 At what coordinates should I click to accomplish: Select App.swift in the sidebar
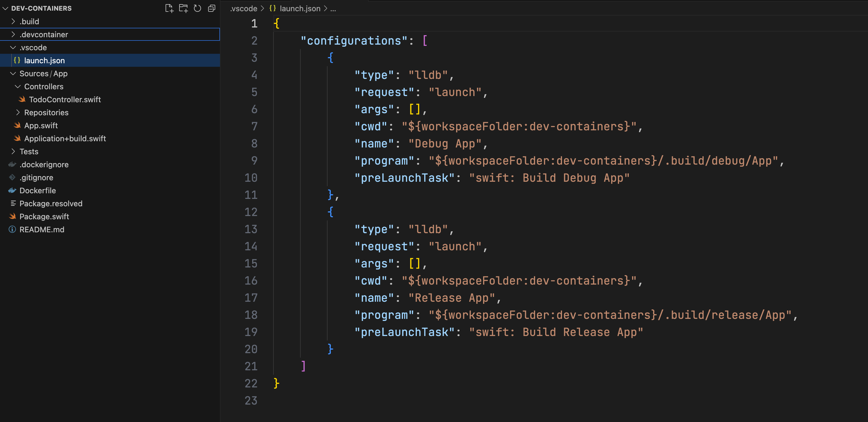pos(41,125)
